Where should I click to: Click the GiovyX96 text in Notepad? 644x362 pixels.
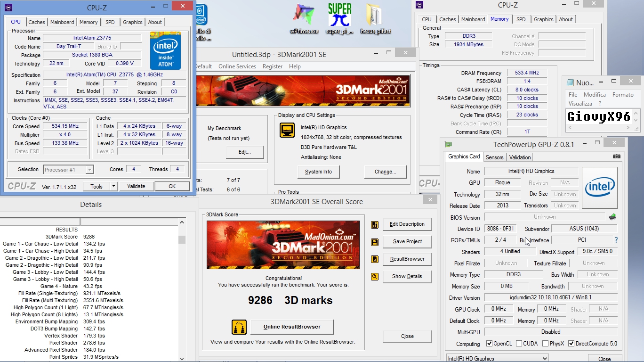click(598, 116)
